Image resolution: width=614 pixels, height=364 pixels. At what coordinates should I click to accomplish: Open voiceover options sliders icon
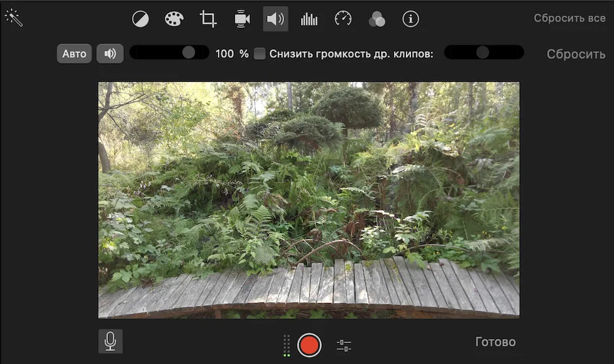click(344, 346)
